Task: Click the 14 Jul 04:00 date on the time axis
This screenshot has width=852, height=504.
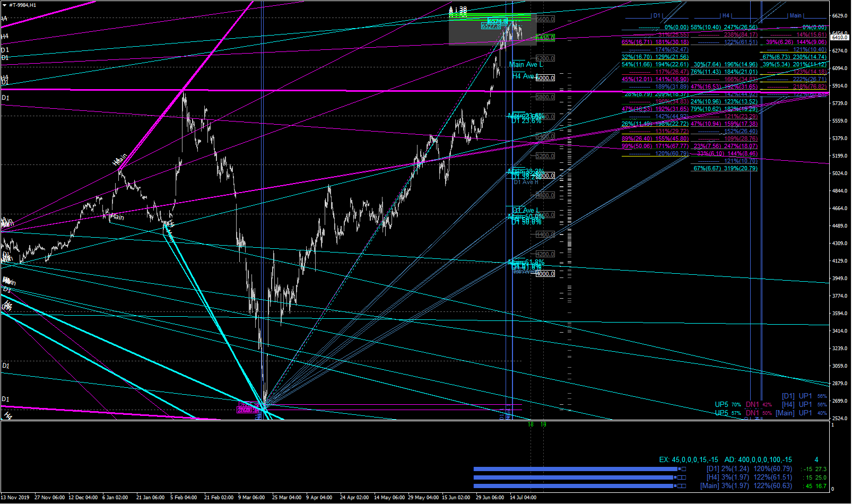Action: pos(523,498)
